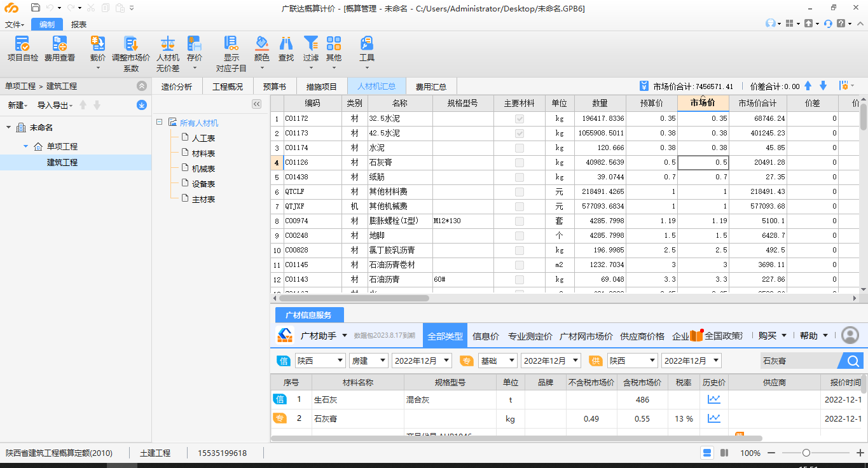Switch to the 造价分析 tab
Screen dimensions: 868x468
tap(176, 86)
